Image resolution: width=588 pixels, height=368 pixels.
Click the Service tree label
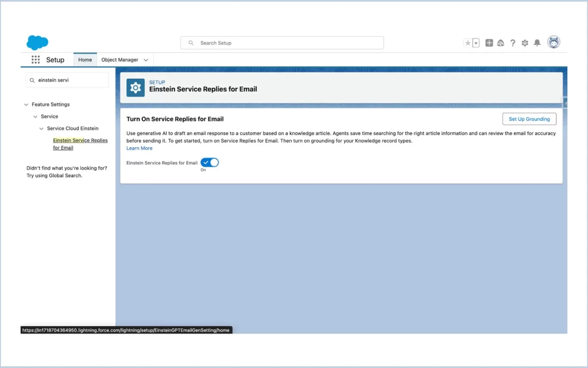click(x=49, y=117)
